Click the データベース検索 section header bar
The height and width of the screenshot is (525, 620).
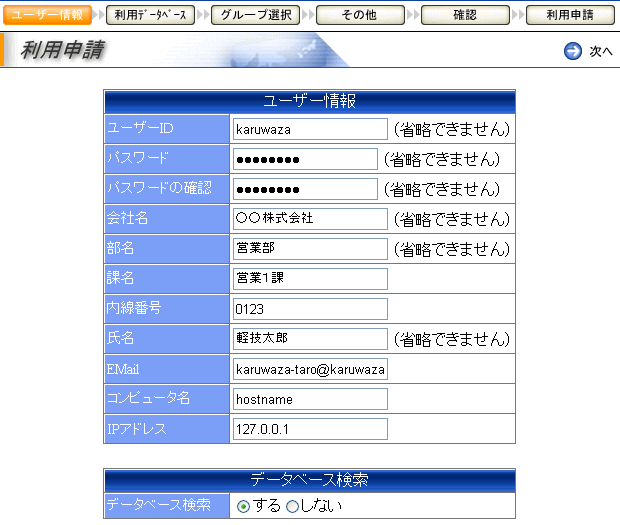(310, 480)
